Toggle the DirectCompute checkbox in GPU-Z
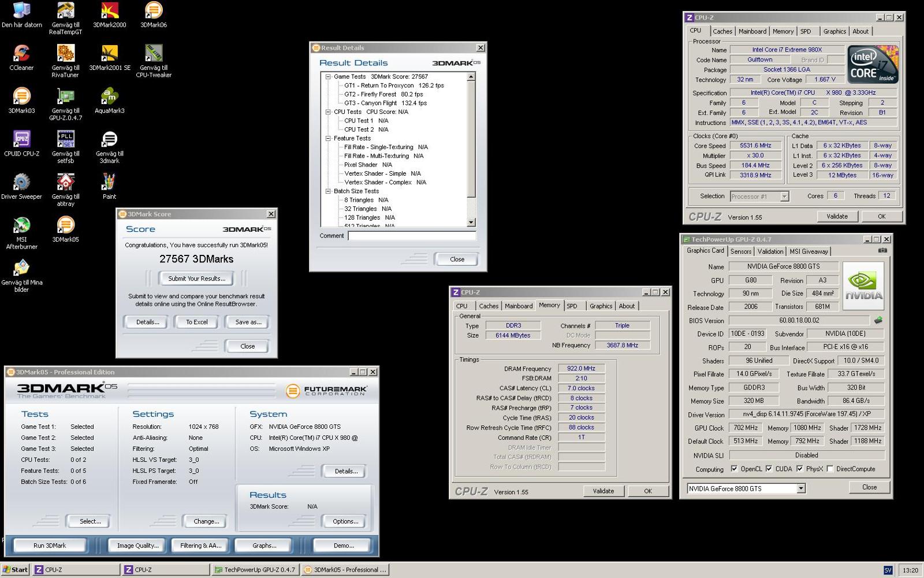The image size is (924, 578). click(830, 469)
